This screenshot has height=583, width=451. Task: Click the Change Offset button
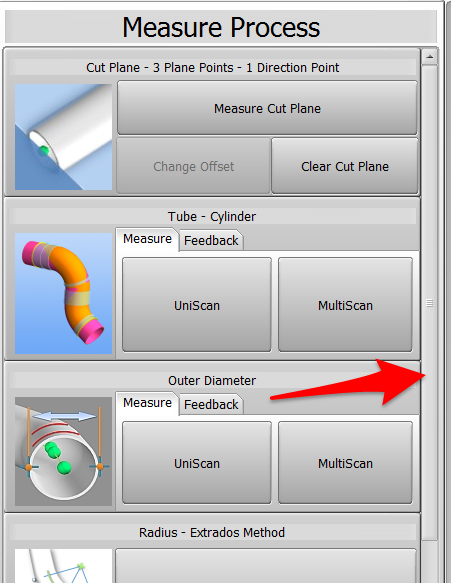pos(193,166)
